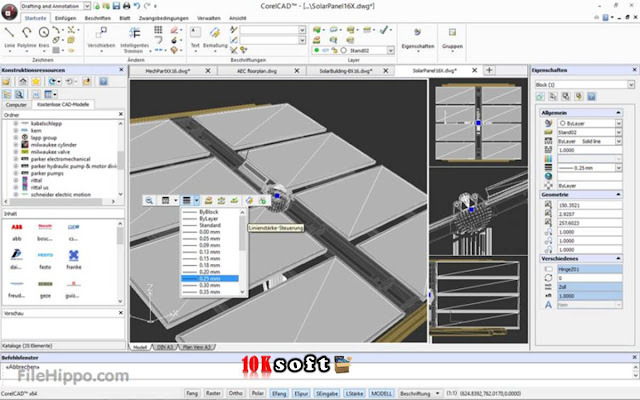Select the Bemaßung dimension tool

click(x=215, y=38)
